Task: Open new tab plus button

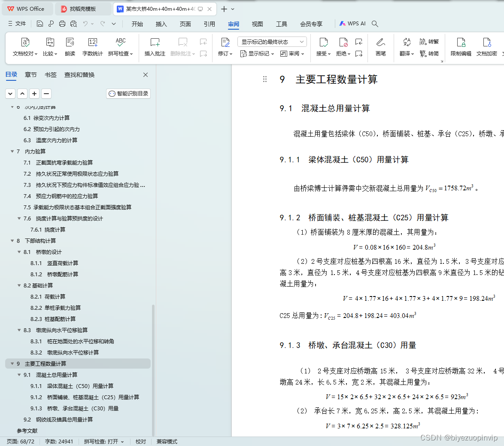Action: pyautogui.click(x=224, y=9)
